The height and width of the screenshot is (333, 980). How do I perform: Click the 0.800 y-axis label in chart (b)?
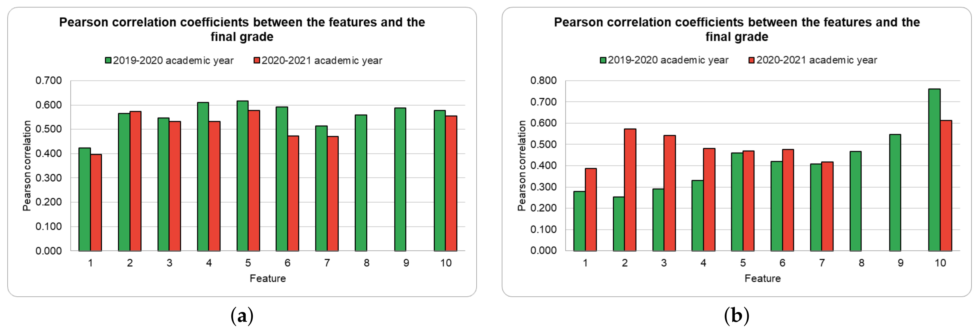pos(543,80)
